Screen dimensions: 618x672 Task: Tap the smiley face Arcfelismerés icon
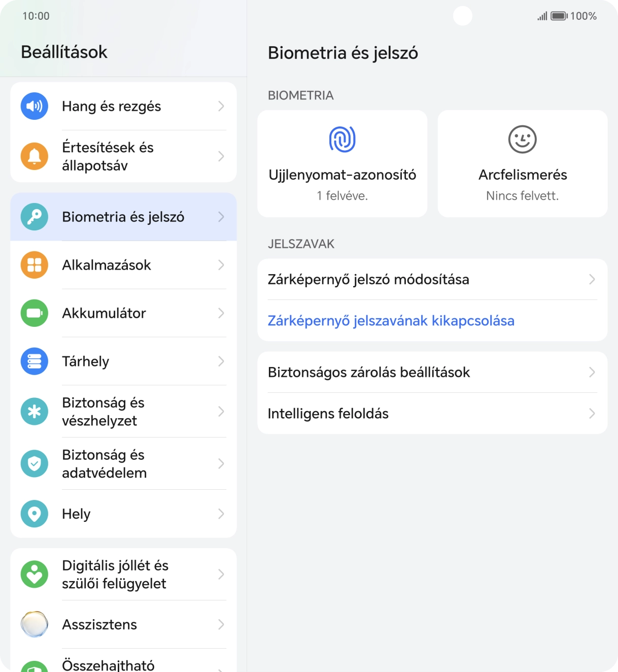click(x=522, y=139)
